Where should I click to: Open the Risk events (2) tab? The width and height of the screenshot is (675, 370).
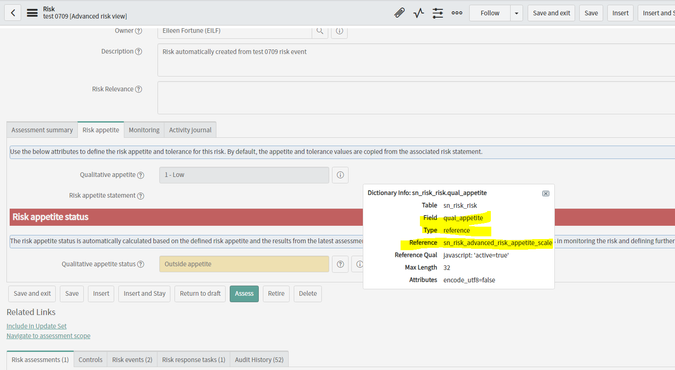pyautogui.click(x=132, y=360)
